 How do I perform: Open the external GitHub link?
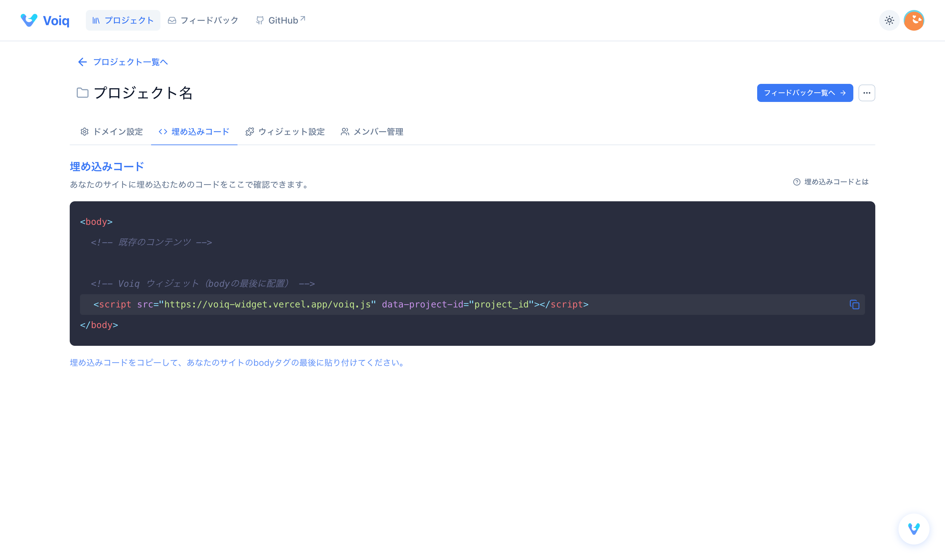280,20
